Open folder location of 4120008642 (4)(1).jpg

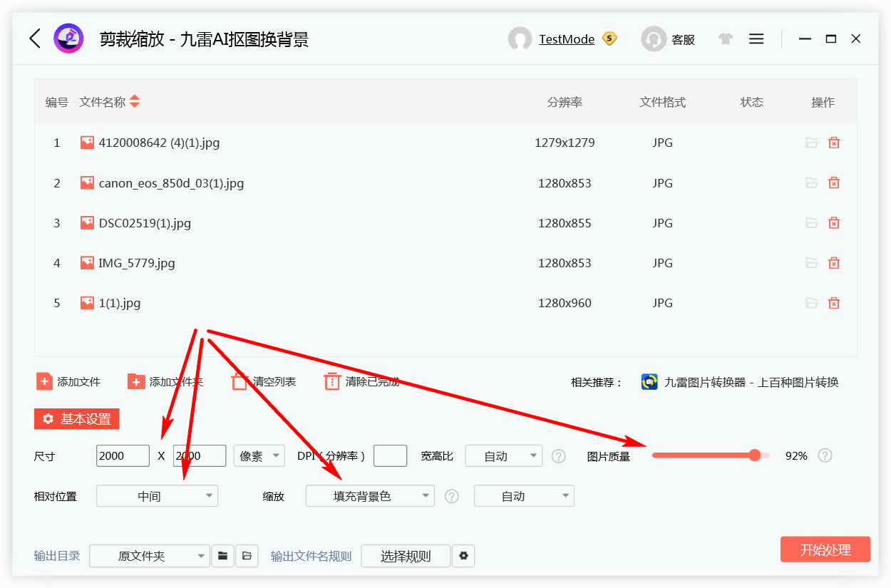point(811,143)
